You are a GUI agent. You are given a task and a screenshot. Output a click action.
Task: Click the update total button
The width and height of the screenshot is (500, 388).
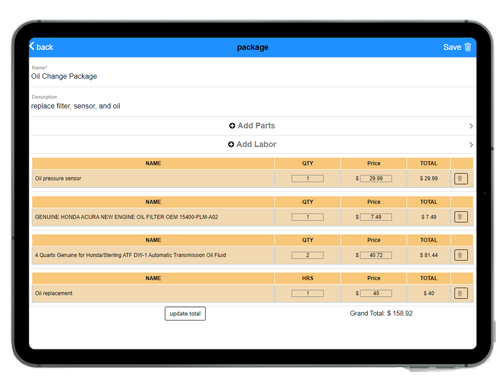coord(185,314)
